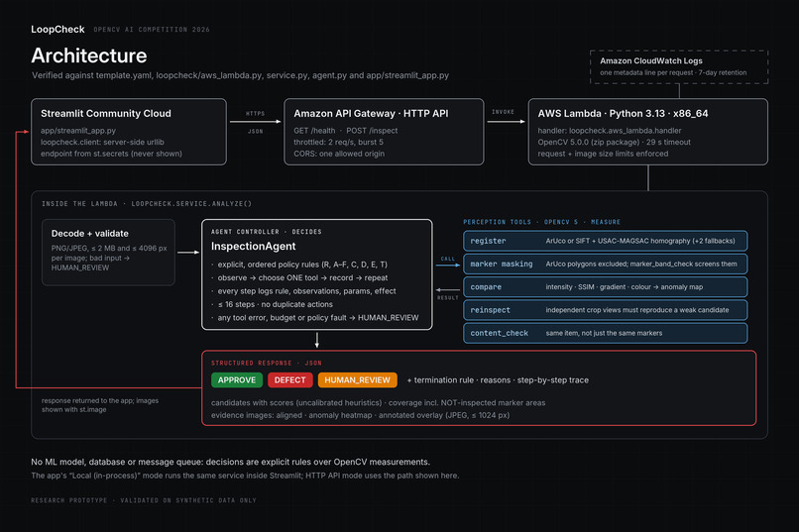Click the OPENCV AI COMPETITION 2026 label
The image size is (799, 532).
tap(152, 30)
